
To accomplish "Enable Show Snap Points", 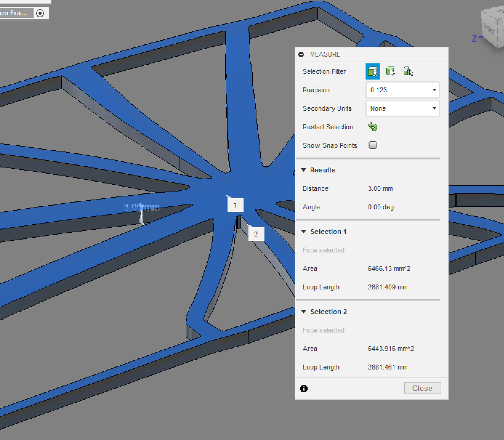I will click(x=373, y=145).
